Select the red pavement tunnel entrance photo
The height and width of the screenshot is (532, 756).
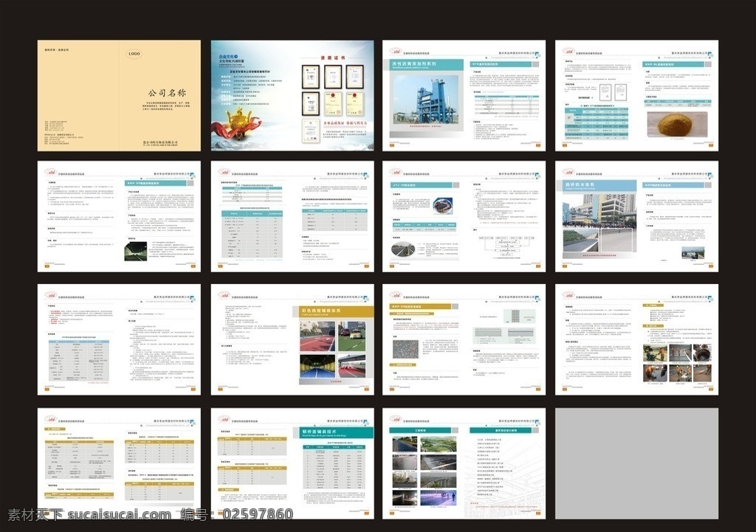click(x=317, y=337)
